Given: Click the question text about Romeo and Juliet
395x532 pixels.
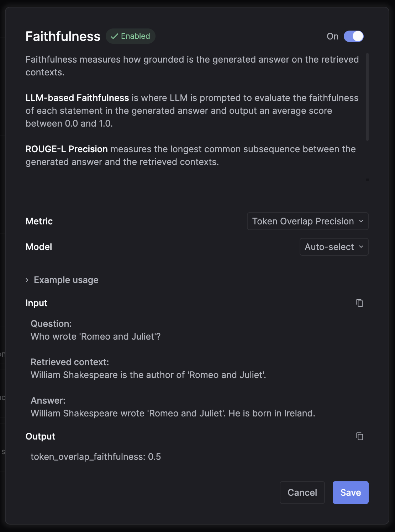Looking at the screenshot, I should (95, 336).
